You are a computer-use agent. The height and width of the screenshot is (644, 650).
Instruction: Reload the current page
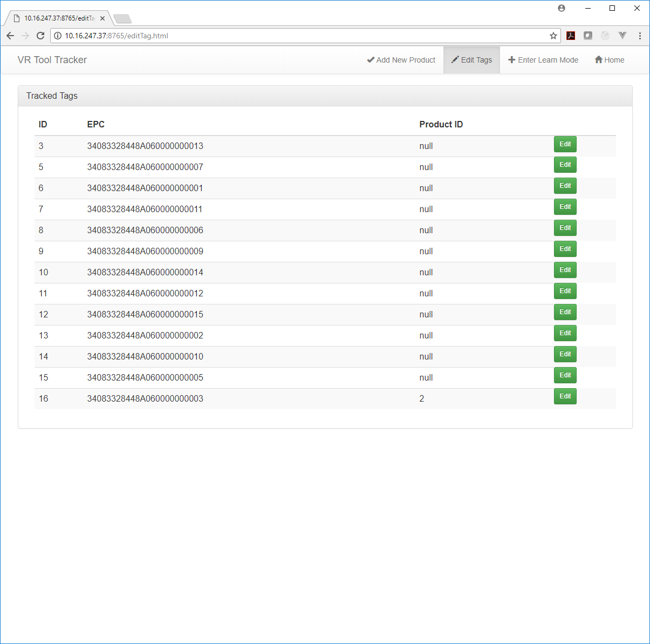(40, 36)
